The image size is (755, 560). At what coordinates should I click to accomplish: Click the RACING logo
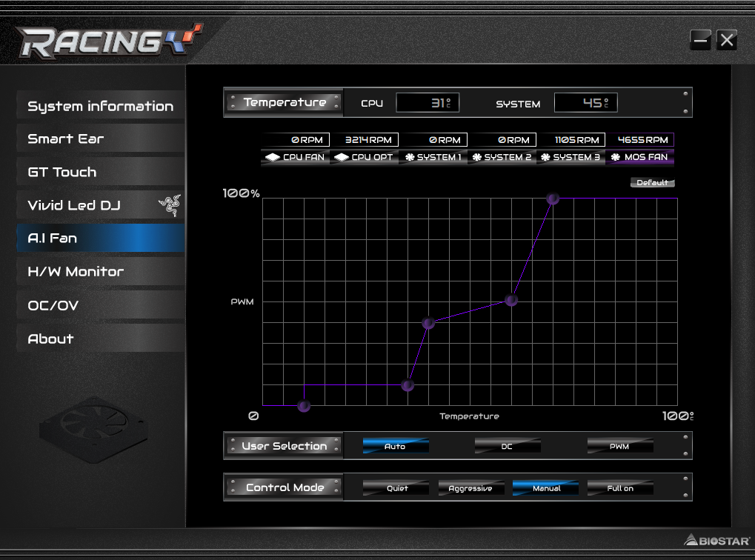(110, 41)
